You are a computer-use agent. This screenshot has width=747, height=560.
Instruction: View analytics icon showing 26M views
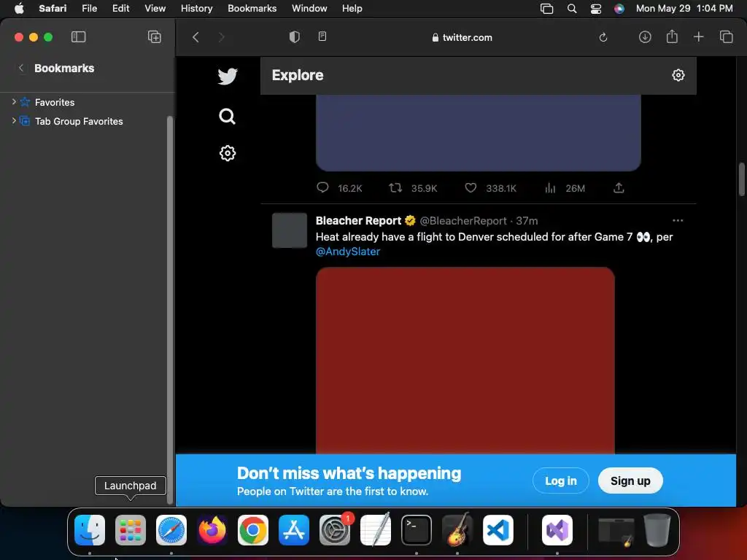pos(550,188)
